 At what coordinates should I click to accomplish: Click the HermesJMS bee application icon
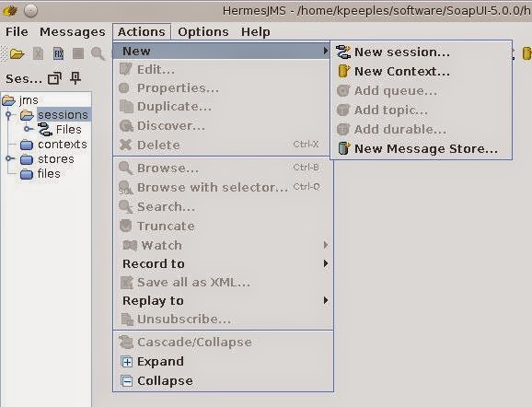[10, 11]
